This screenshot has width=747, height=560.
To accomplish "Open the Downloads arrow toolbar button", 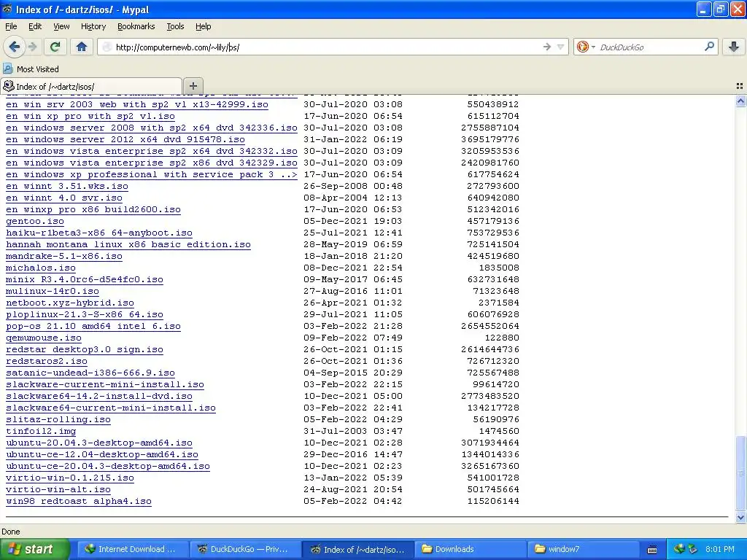I will [x=734, y=47].
